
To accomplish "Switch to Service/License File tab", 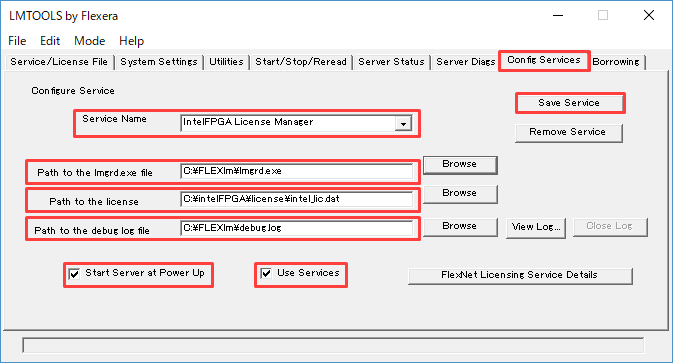I will pos(59,62).
